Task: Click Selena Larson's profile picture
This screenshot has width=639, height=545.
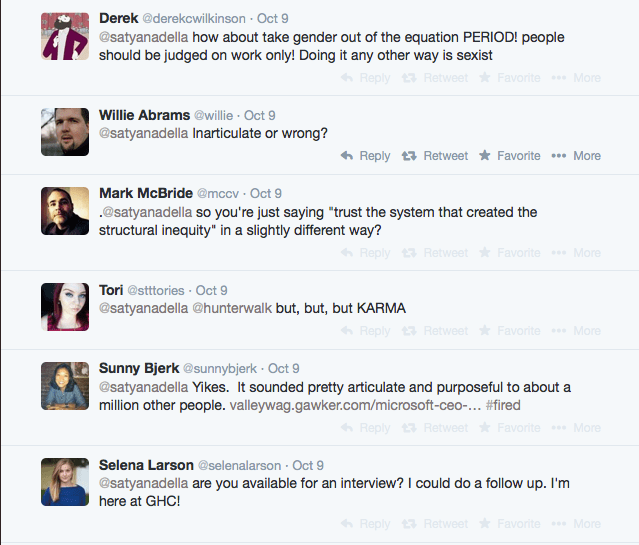Action: pyautogui.click(x=65, y=482)
